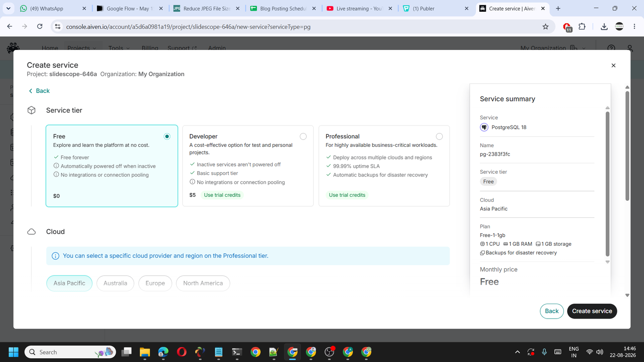
Task: Click the microphone icon in the system tray
Action: pos(544,352)
